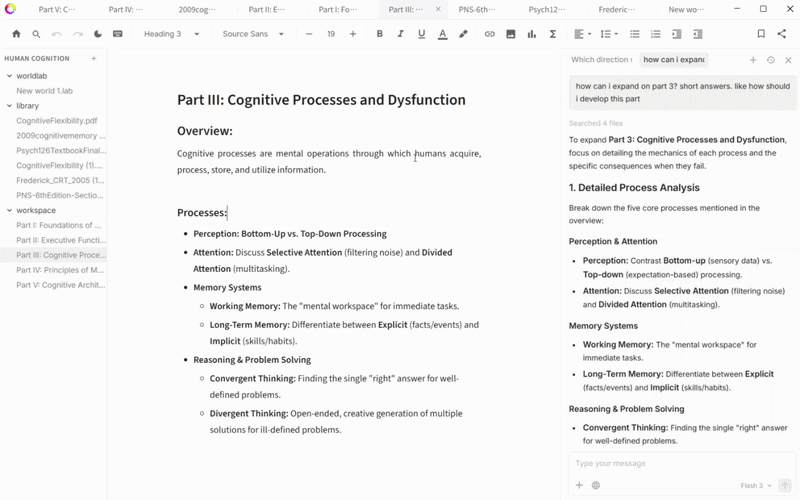Image resolution: width=800 pixels, height=500 pixels.
Task: Insert an image with picture icon
Action: pos(511,34)
